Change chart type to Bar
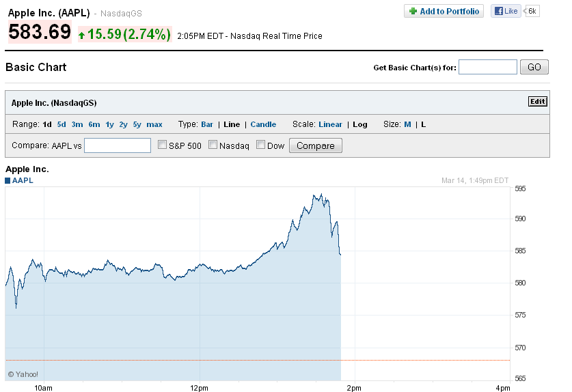This screenshot has width=572, height=392. pos(207,124)
